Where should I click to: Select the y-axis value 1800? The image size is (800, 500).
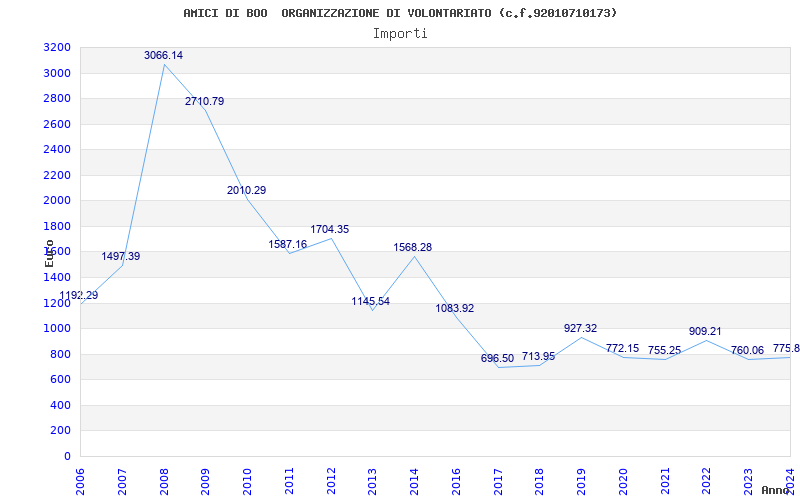[x=57, y=227]
